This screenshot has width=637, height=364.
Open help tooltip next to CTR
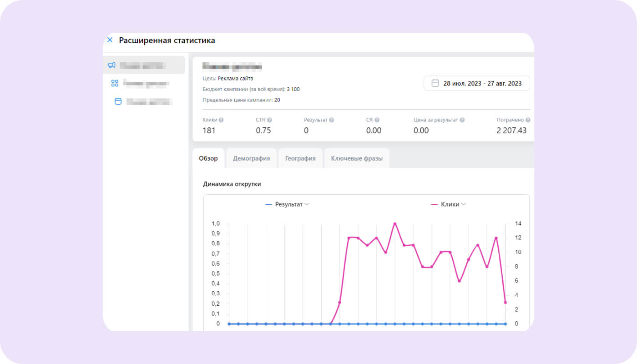tap(269, 120)
